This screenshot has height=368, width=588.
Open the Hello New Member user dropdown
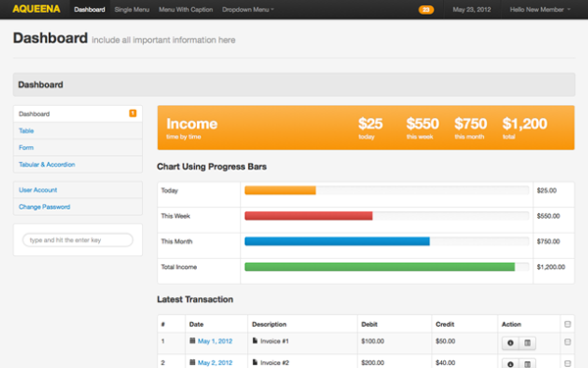pyautogui.click(x=540, y=10)
